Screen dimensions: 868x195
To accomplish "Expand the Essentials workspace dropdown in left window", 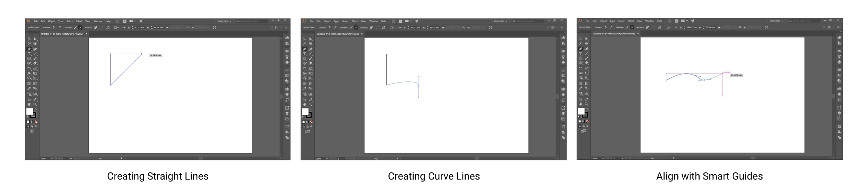I will pos(225,21).
